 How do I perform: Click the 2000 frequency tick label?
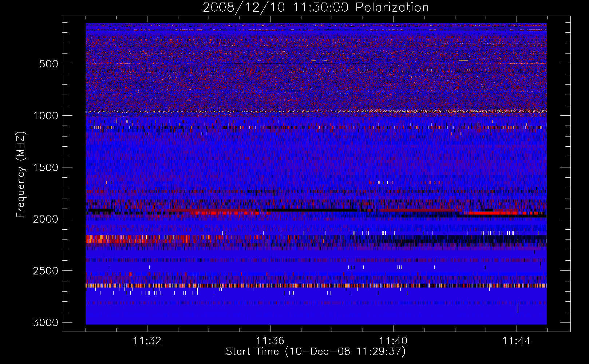pos(46,219)
